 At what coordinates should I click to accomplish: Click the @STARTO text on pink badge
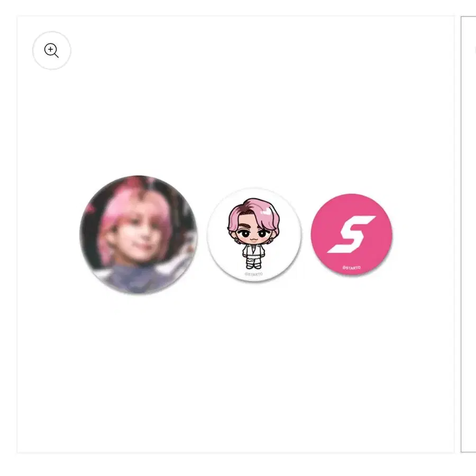coord(351,268)
